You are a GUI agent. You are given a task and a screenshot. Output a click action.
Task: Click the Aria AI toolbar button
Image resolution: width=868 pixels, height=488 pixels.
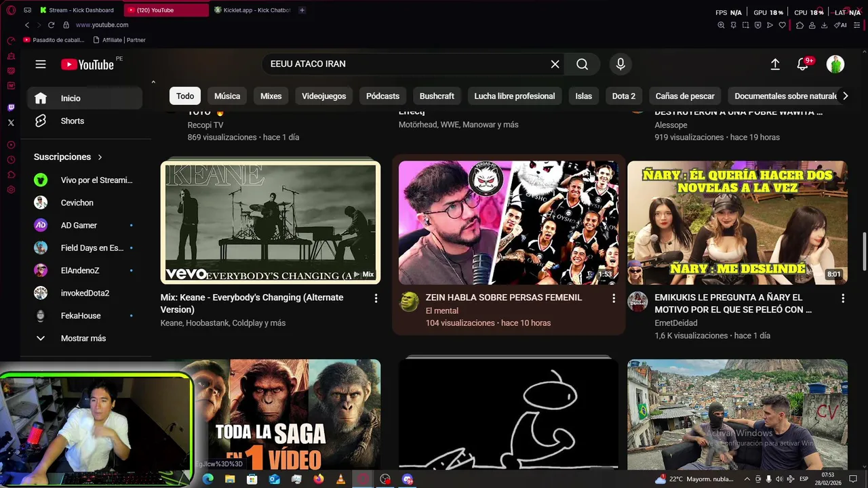pos(842,25)
